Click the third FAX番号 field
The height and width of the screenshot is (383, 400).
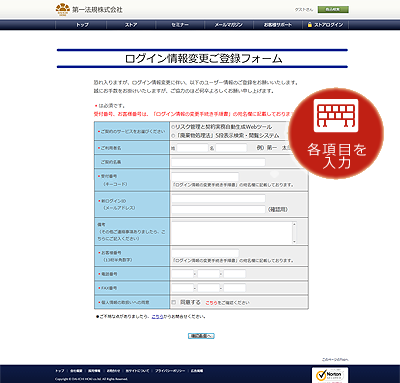coord(234,288)
